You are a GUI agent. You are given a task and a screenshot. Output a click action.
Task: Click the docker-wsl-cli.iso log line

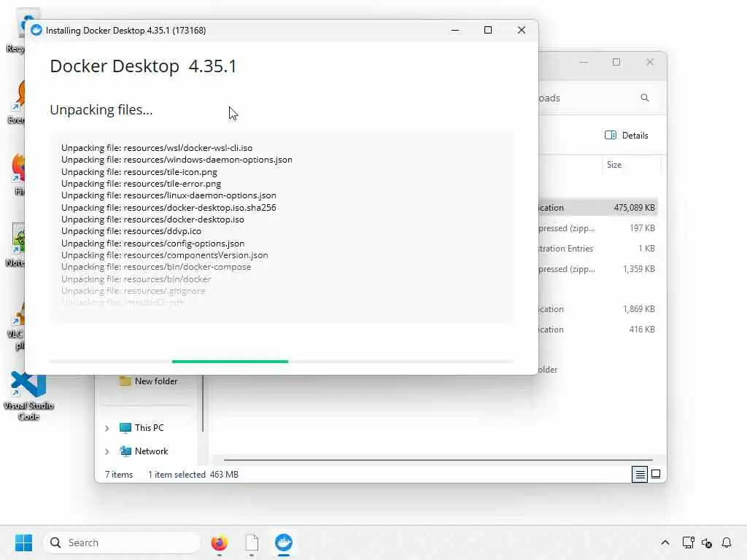[x=157, y=148]
